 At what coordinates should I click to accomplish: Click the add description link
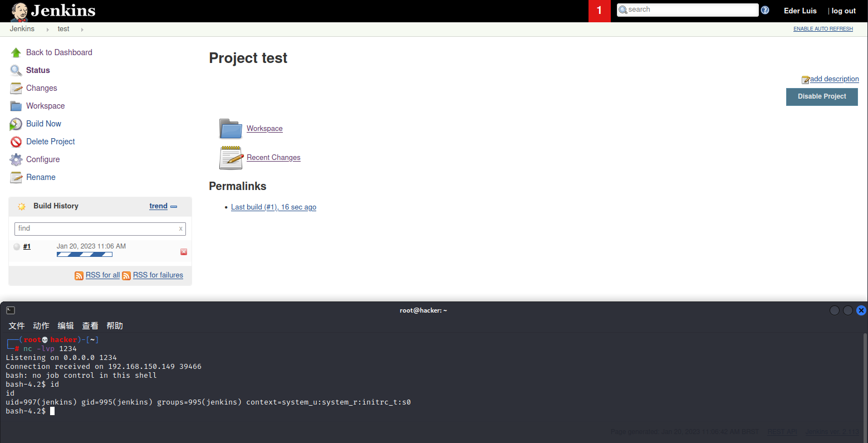[834, 79]
